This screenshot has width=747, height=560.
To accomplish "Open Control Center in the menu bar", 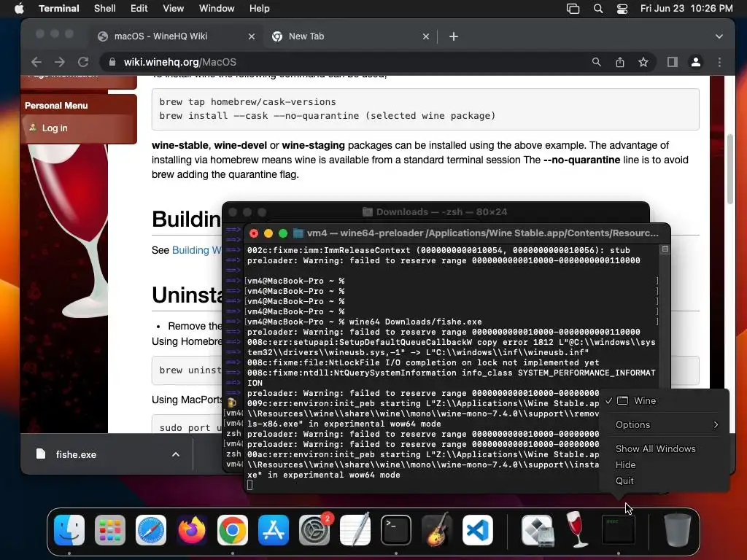I will coord(622,9).
